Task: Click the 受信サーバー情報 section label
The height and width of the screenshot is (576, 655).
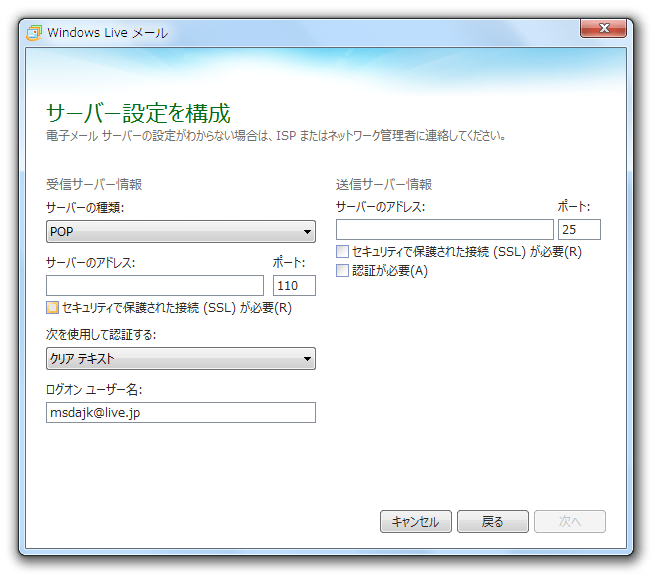Action: [94, 184]
